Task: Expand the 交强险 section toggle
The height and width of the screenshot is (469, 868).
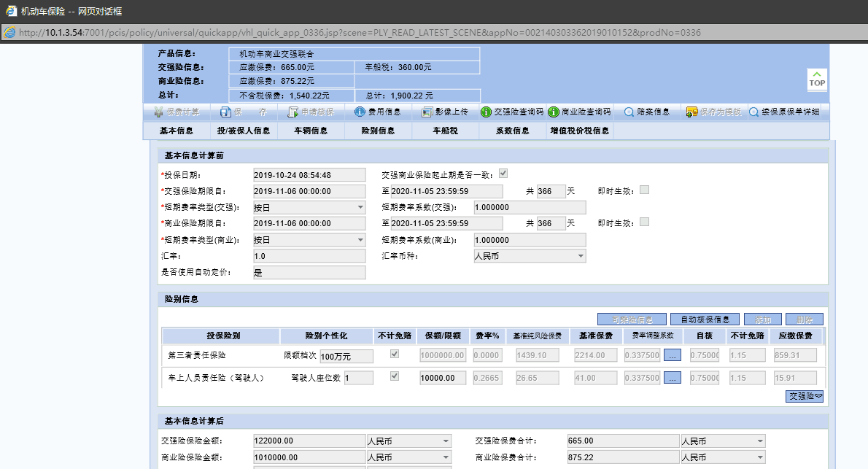Action: point(804,396)
